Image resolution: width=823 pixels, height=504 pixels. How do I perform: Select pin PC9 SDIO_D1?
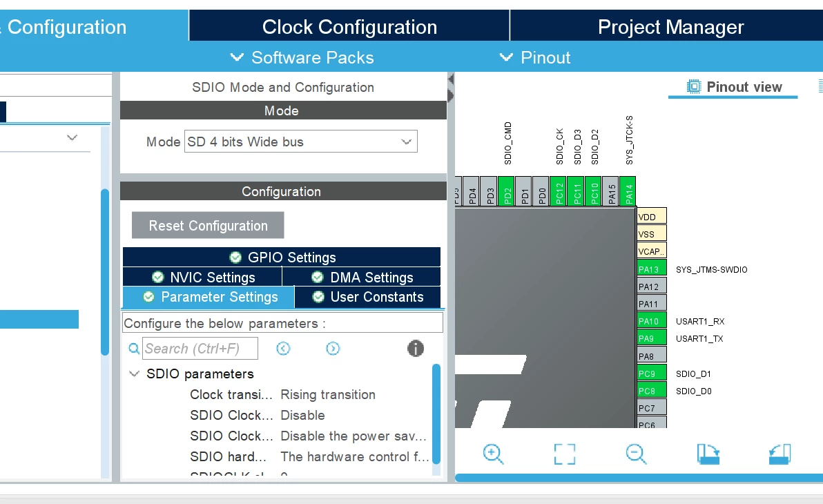(652, 374)
